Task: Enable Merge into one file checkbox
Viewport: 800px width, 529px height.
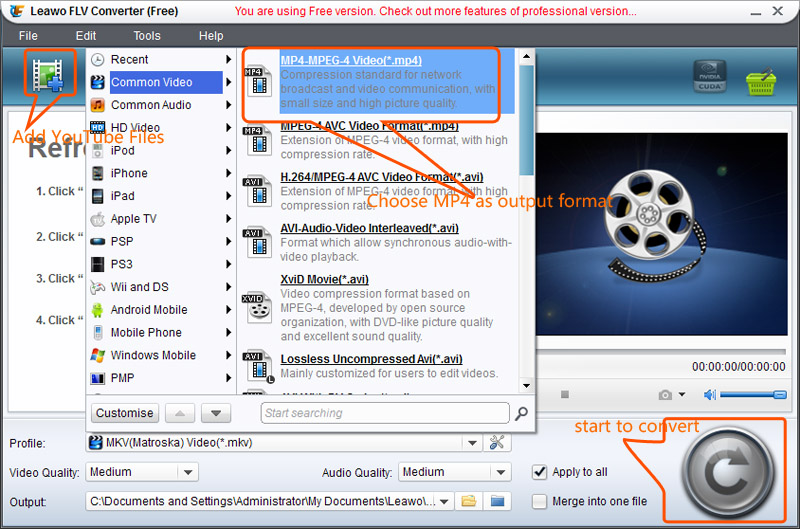Action: [539, 501]
